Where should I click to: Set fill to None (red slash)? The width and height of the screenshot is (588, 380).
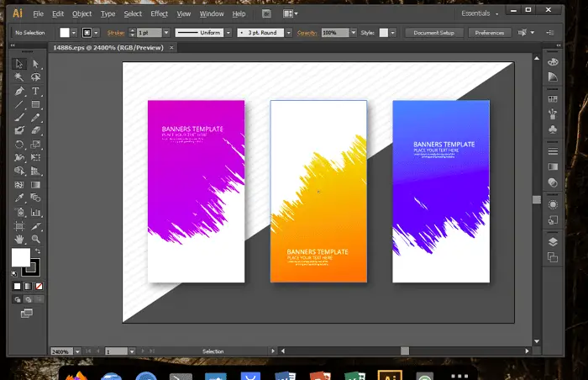pos(39,287)
